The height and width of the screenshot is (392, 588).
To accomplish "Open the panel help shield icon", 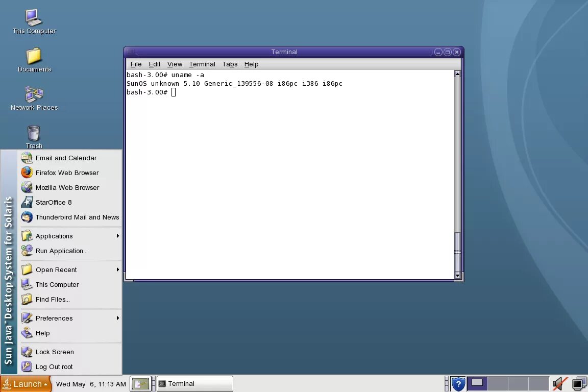I will point(458,384).
